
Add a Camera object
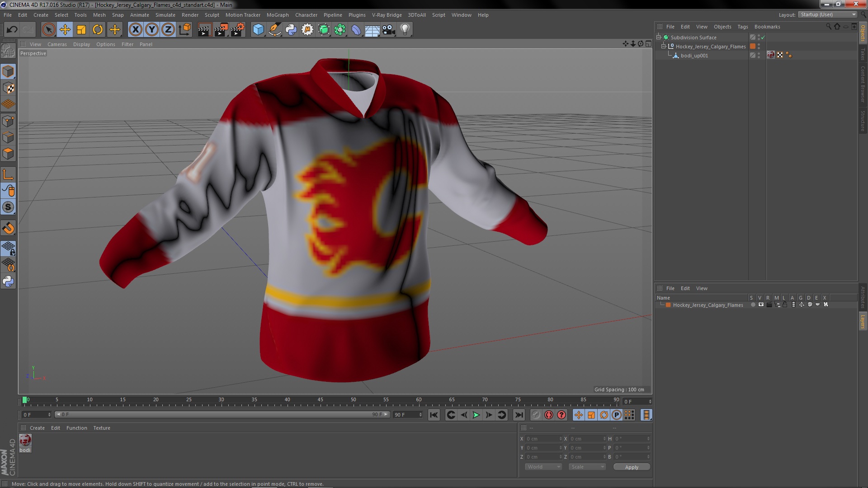[388, 30]
